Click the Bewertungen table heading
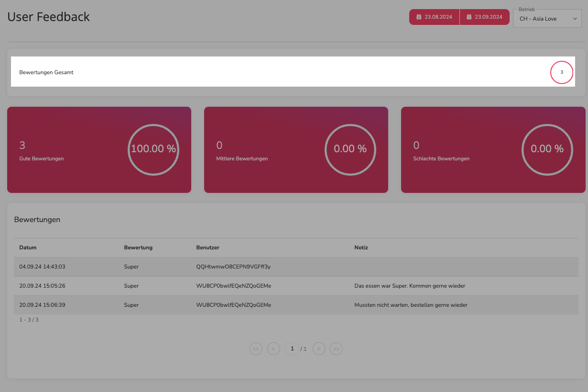 coord(37,220)
